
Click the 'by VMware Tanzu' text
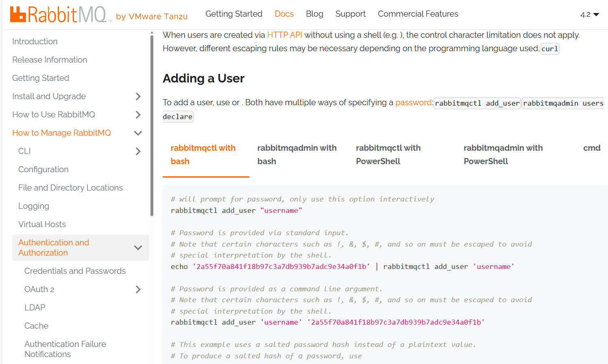point(152,16)
